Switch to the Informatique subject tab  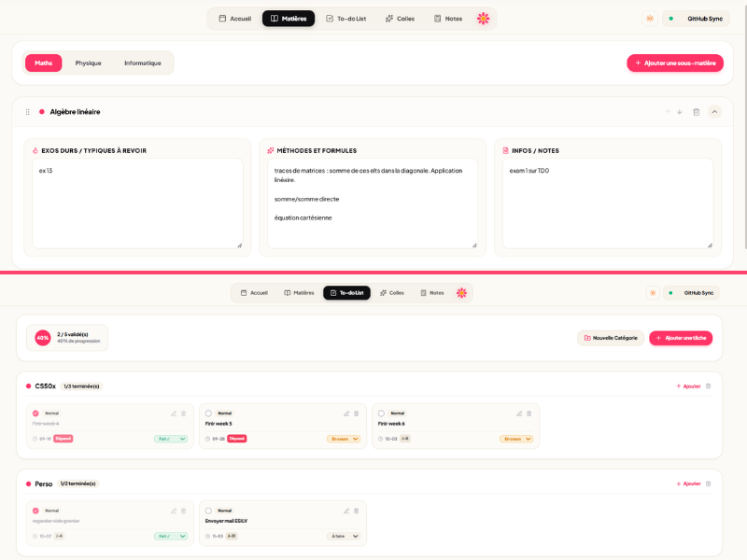(x=143, y=63)
